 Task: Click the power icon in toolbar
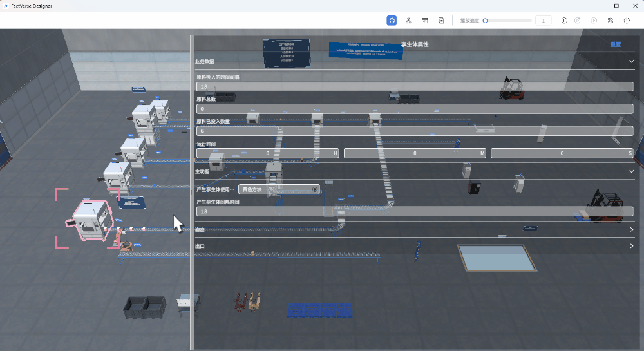(x=627, y=21)
